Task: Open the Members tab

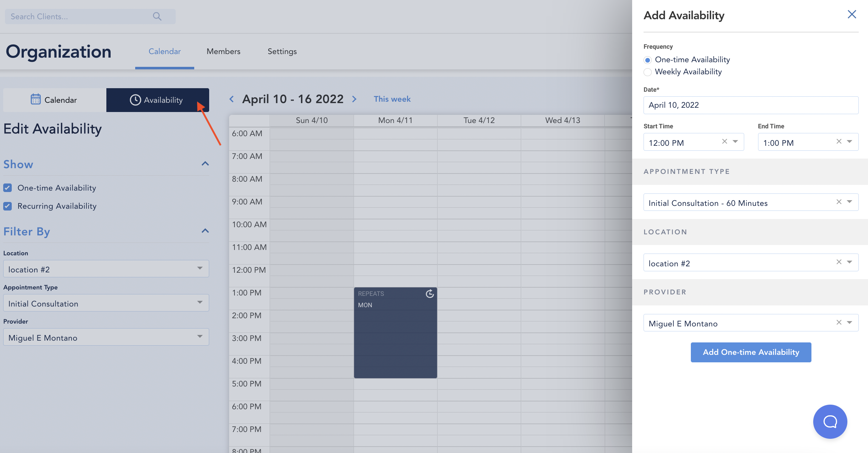Action: tap(223, 52)
